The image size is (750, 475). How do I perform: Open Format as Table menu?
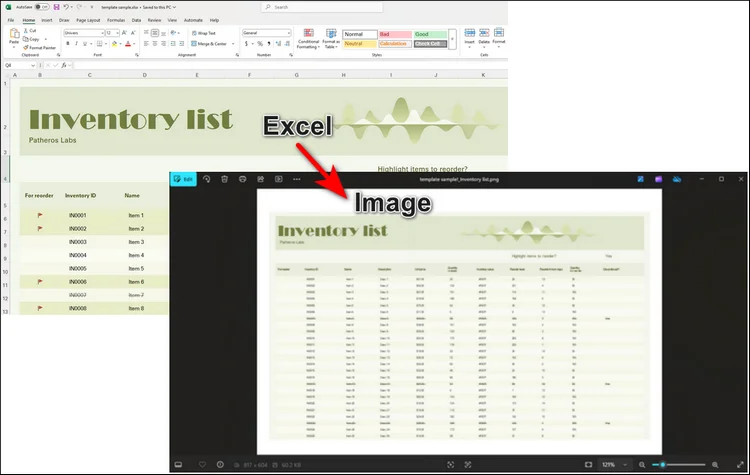[331, 39]
